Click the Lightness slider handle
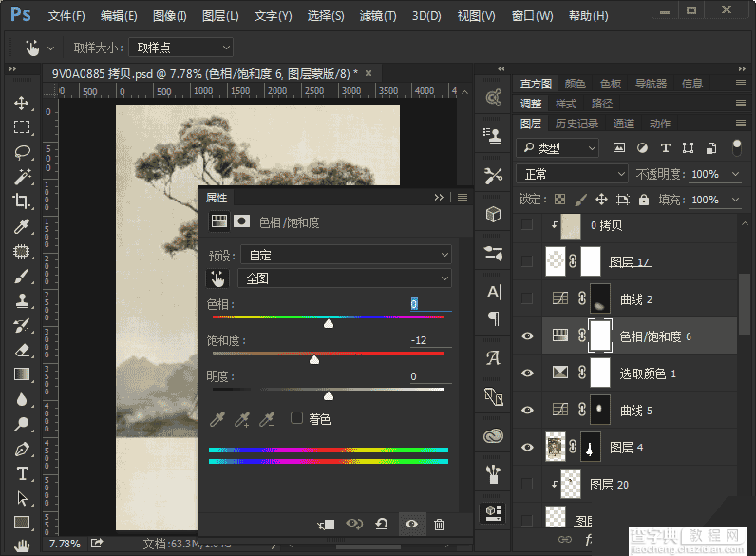This screenshot has height=556, width=756. (329, 396)
